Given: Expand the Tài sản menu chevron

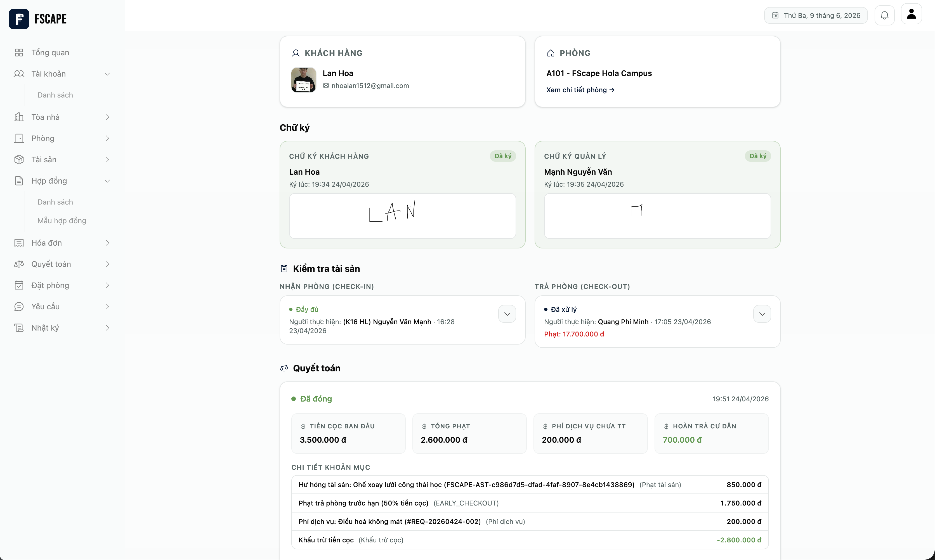Looking at the screenshot, I should [x=107, y=160].
